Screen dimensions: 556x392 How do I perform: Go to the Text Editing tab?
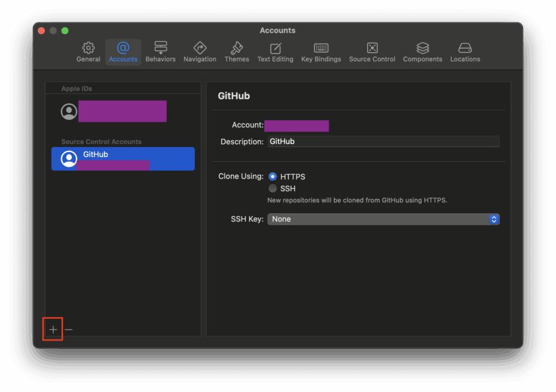(275, 52)
